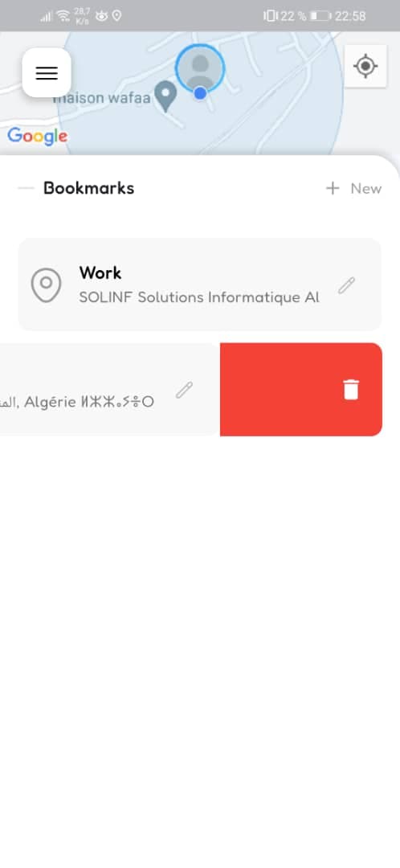This screenshot has height=868, width=400.
Task: Tap the Wi-Fi icon in status bar
Action: click(62, 15)
